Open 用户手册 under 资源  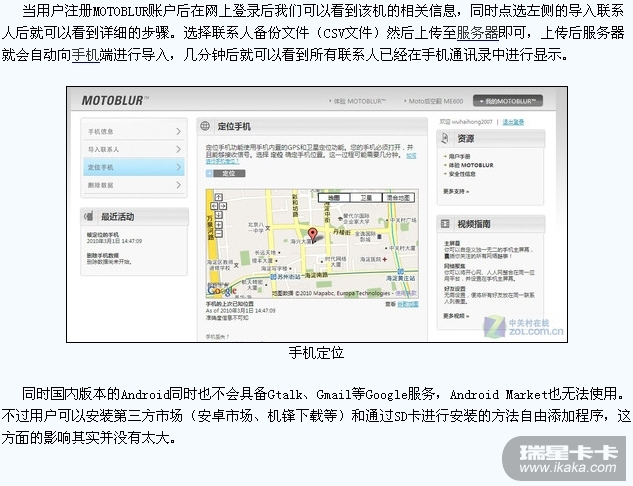tap(459, 156)
